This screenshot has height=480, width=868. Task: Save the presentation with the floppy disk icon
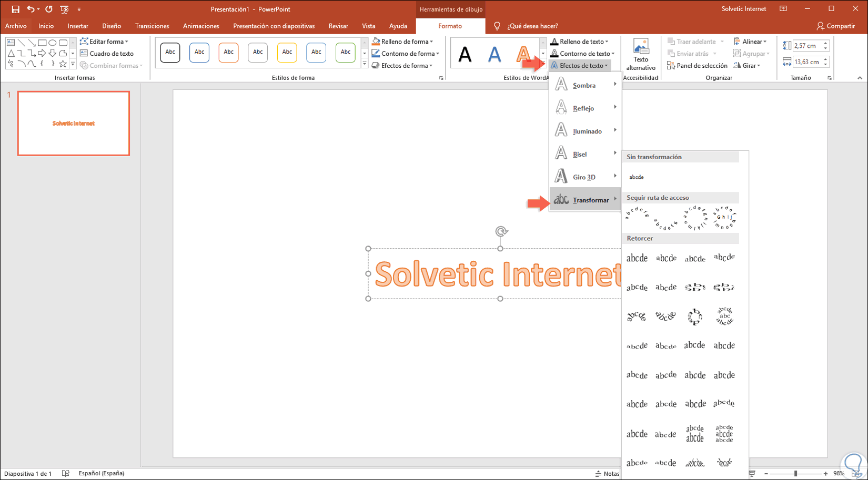click(15, 9)
